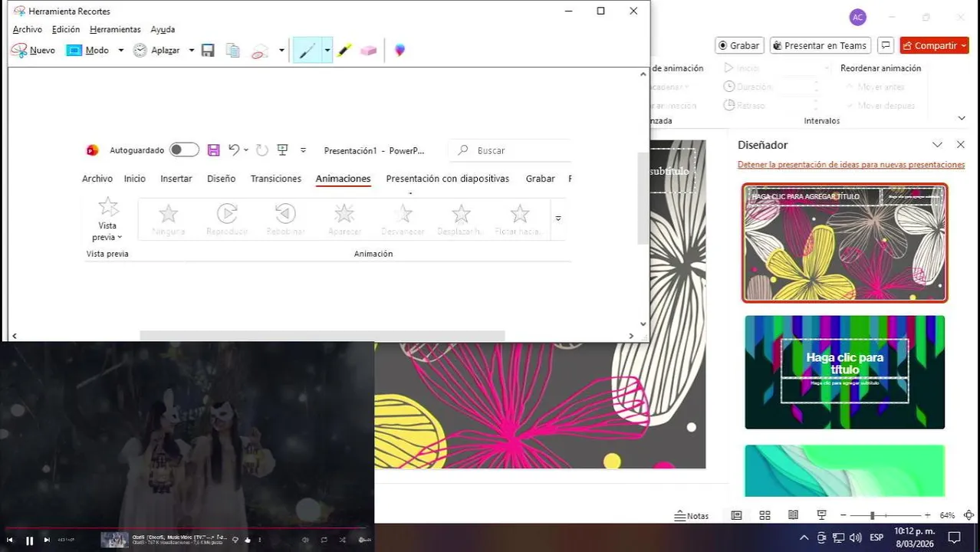
Task: Start slideshow from status bar icon
Action: coord(821,515)
